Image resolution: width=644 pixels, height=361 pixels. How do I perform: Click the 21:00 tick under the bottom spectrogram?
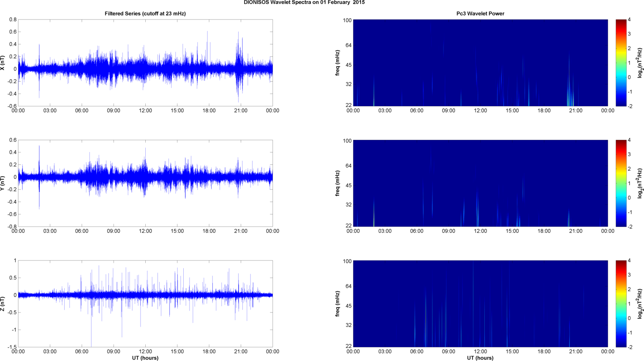pyautogui.click(x=576, y=351)
